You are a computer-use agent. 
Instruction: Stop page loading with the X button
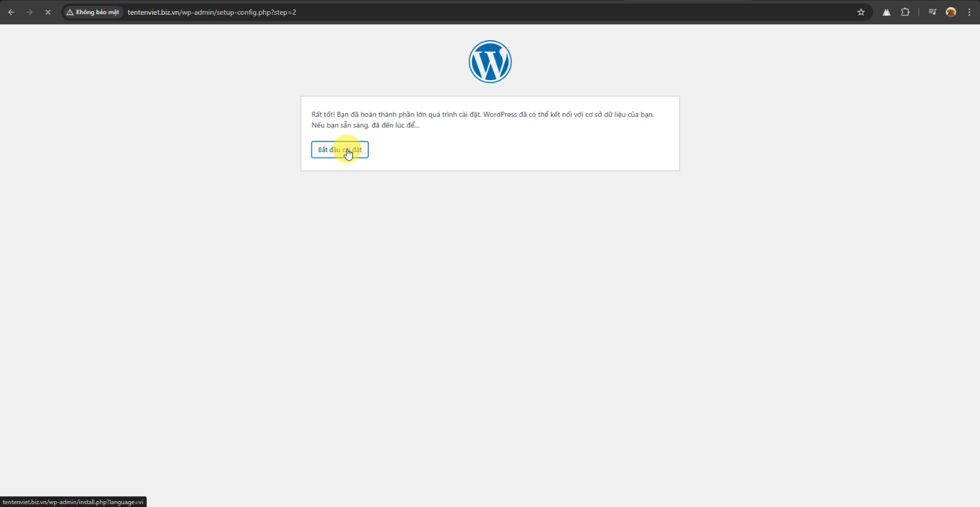48,12
